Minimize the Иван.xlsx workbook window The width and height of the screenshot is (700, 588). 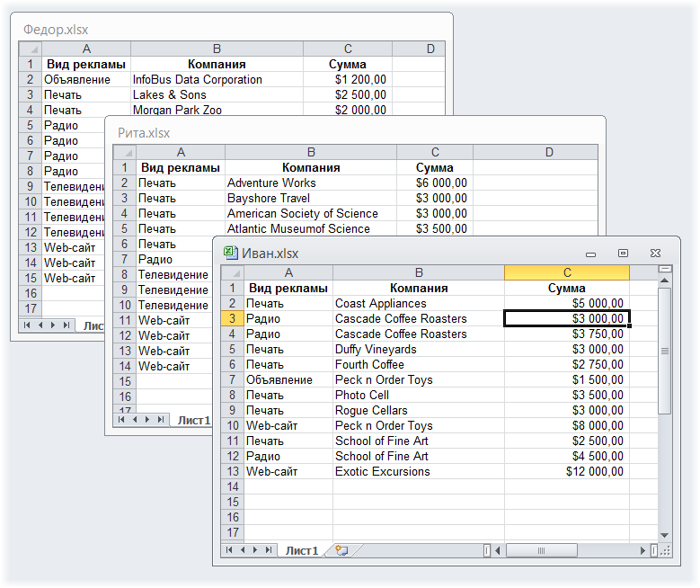coord(590,254)
